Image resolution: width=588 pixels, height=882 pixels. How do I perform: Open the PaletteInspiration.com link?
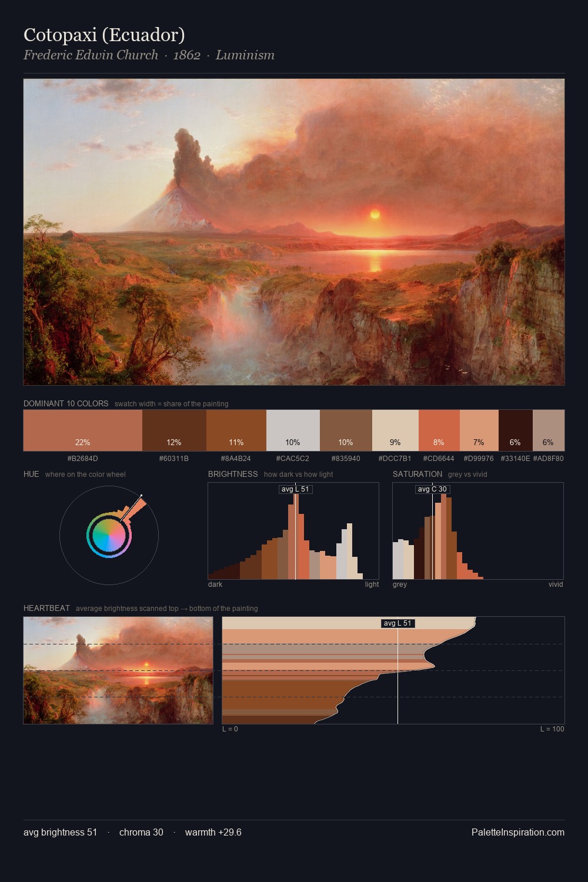518,833
